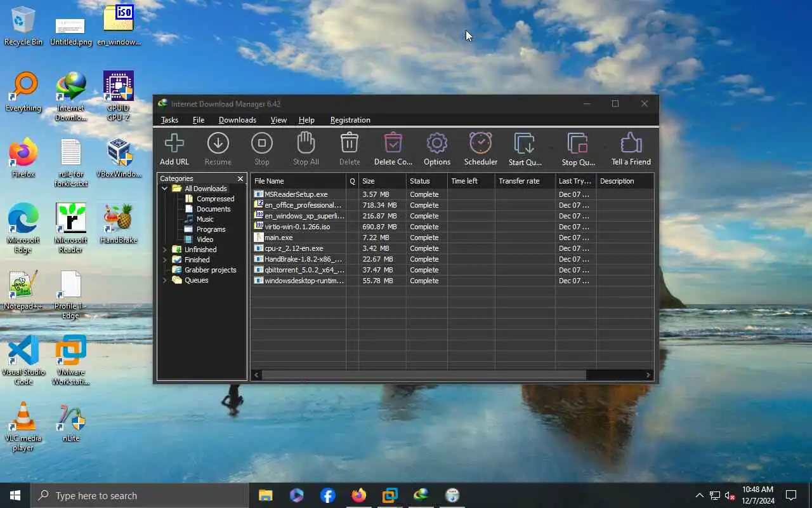
Task: Select Compressed category folder
Action: click(209, 199)
